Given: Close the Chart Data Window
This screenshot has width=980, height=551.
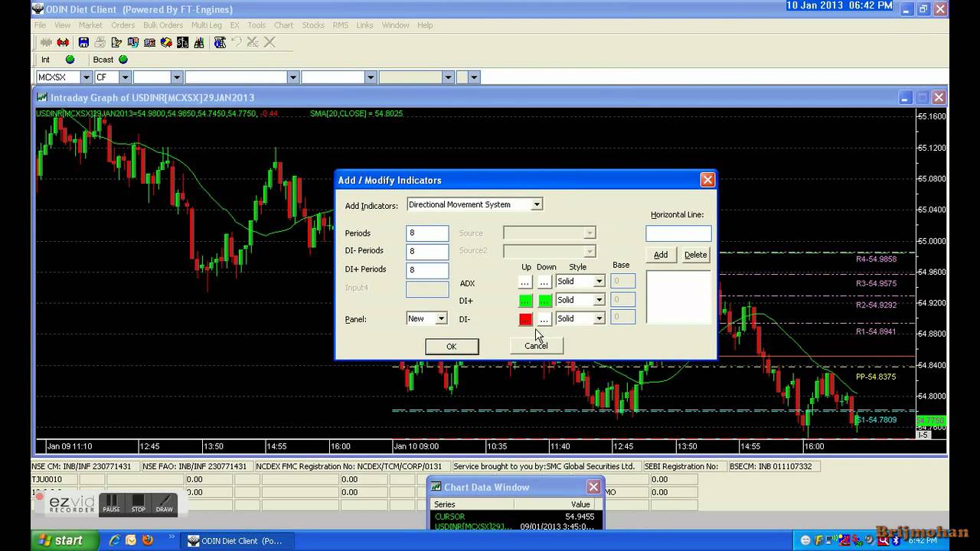Looking at the screenshot, I should click(593, 487).
